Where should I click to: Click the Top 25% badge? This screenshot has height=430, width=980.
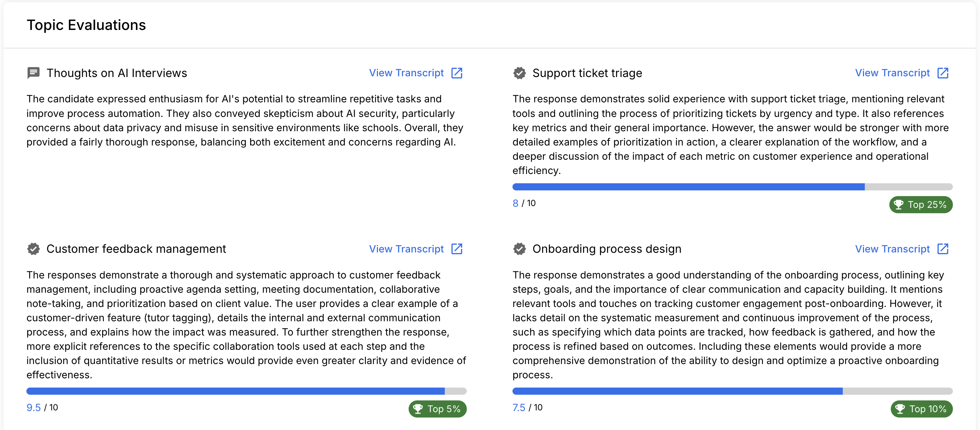click(921, 205)
